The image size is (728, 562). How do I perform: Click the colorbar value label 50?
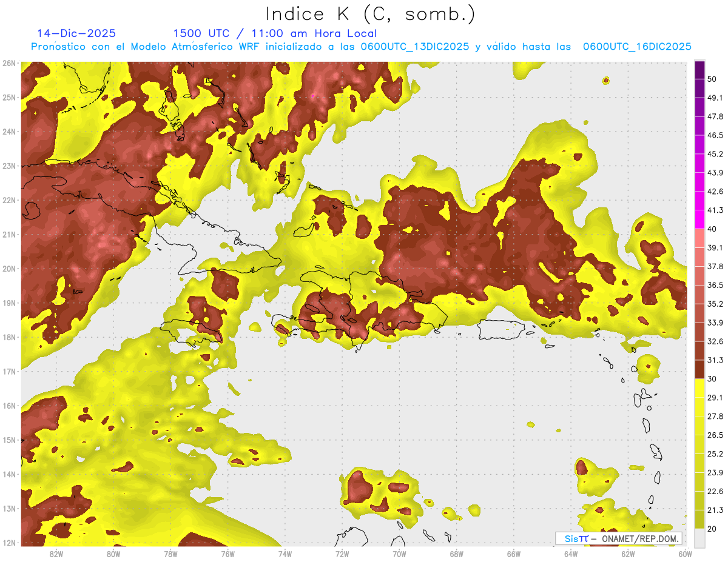pos(712,79)
